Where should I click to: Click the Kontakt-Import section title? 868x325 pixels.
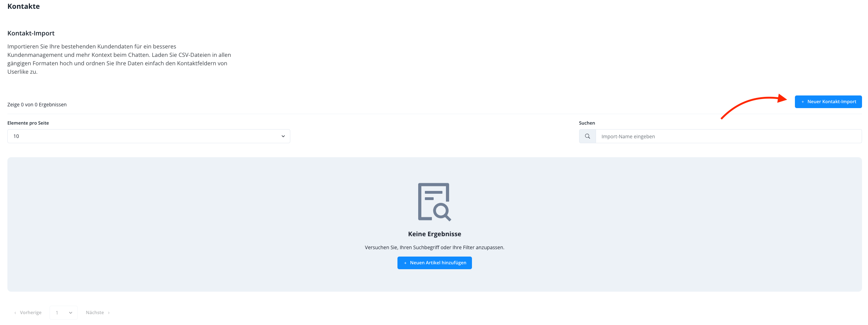[31, 33]
